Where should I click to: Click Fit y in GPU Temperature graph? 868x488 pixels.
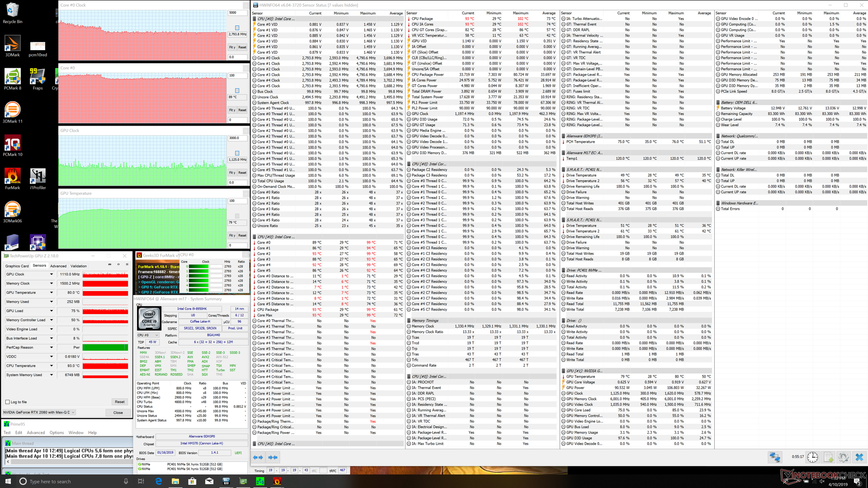pyautogui.click(x=232, y=235)
